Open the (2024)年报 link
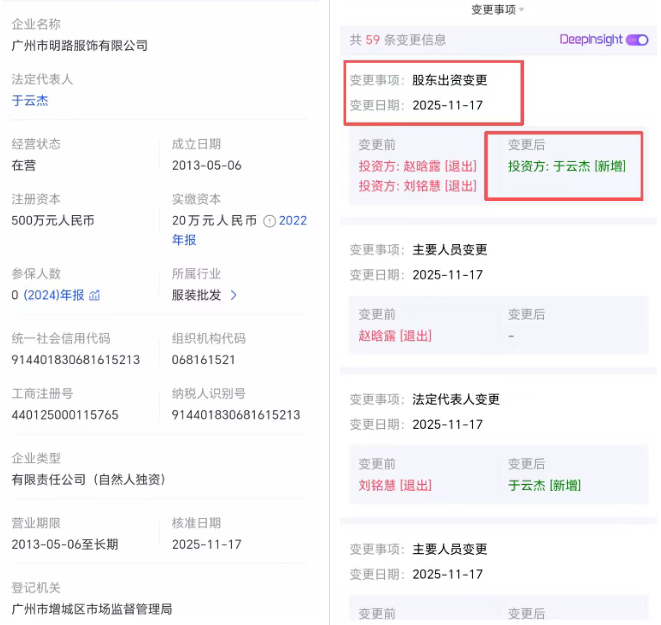Viewport: 661px width, 625px height. pos(54,295)
